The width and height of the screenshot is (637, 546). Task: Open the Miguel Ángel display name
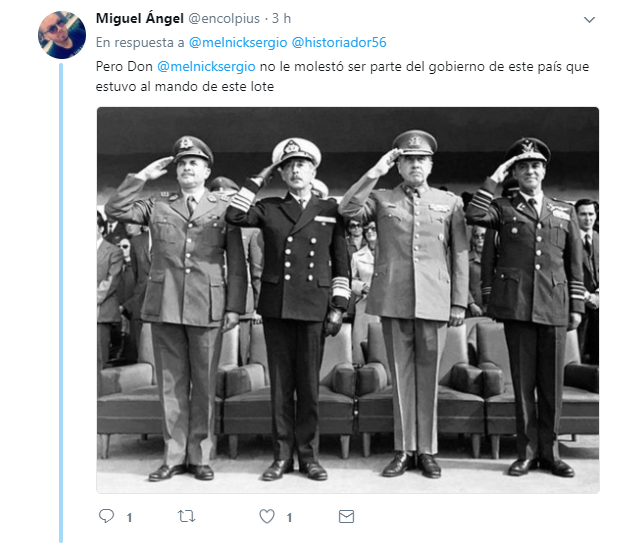(x=140, y=18)
